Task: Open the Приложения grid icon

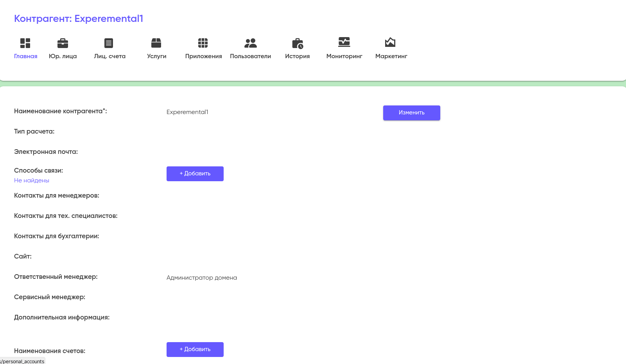Action: (x=203, y=43)
